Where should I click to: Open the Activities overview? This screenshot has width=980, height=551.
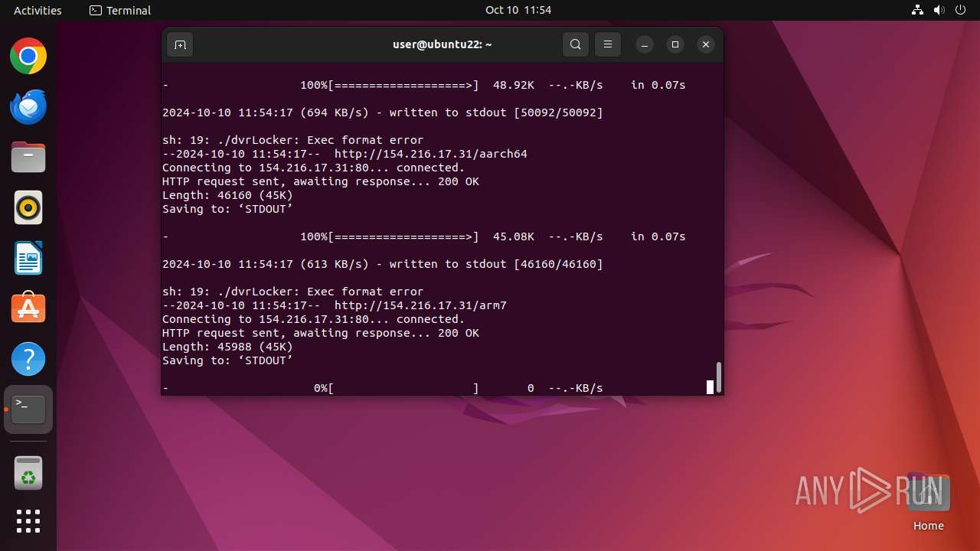click(38, 10)
